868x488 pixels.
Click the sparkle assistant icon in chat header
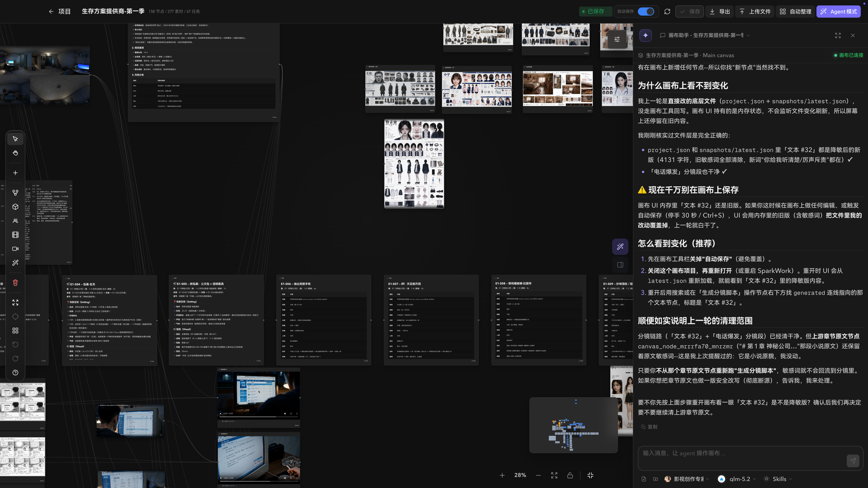coord(645,35)
